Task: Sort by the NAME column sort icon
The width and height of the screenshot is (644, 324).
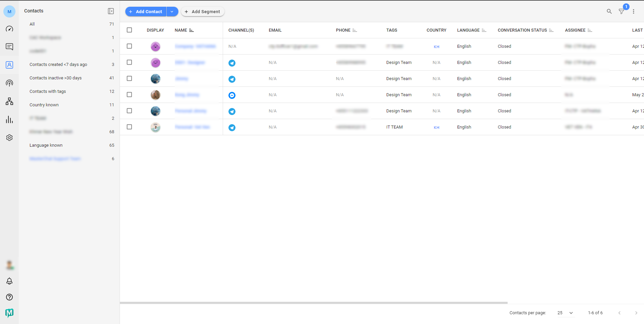Action: tap(191, 30)
